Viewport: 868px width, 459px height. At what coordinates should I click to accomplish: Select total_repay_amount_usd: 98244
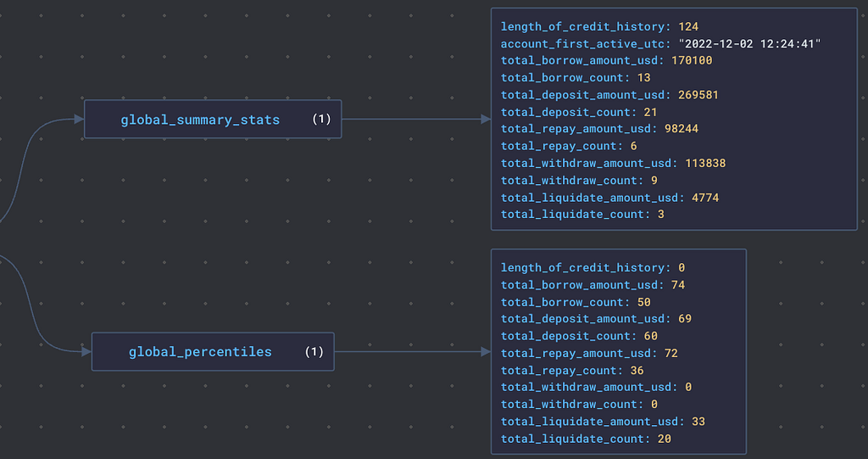coord(599,129)
